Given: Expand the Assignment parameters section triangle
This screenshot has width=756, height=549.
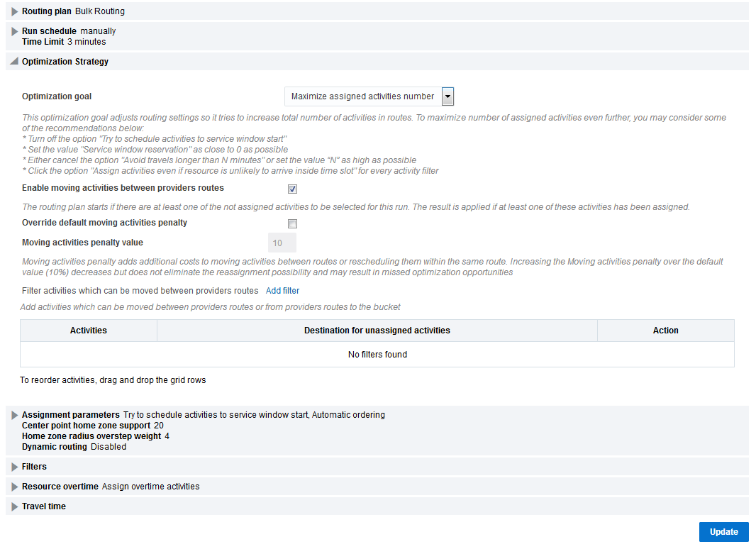Looking at the screenshot, I should 15,415.
